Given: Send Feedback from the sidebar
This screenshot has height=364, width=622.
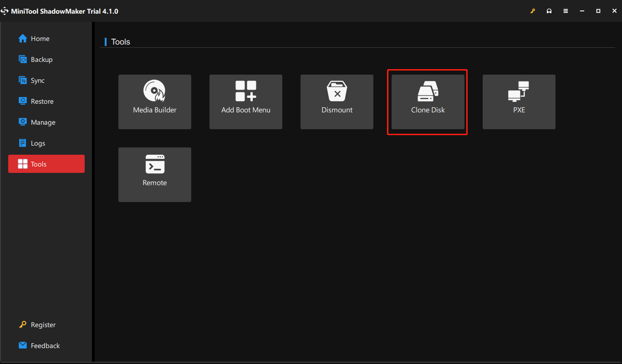Looking at the screenshot, I should [x=45, y=345].
